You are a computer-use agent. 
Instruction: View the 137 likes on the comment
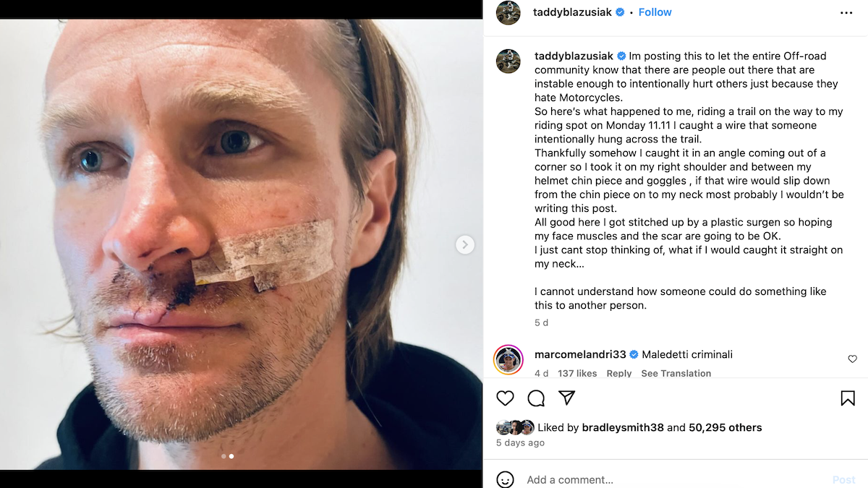click(x=577, y=373)
